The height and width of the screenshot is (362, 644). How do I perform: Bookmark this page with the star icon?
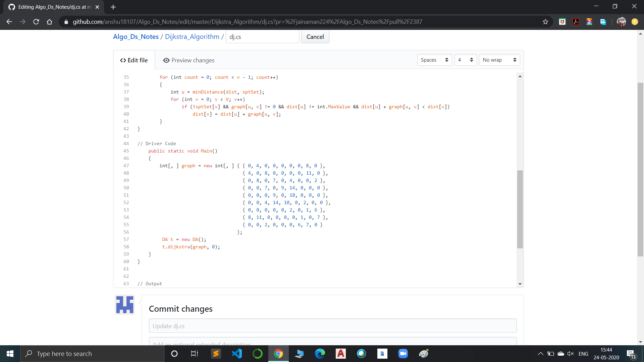pos(545,21)
